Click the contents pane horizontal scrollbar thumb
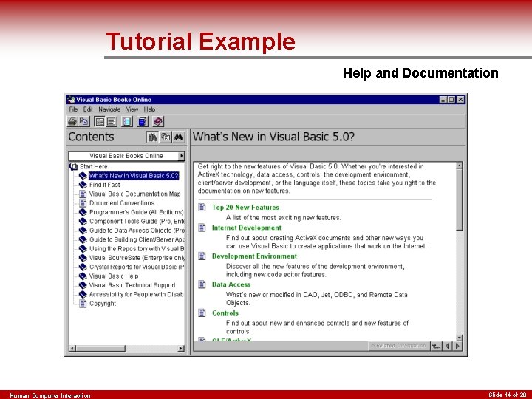Image resolution: width=532 pixels, height=399 pixels. [100, 349]
